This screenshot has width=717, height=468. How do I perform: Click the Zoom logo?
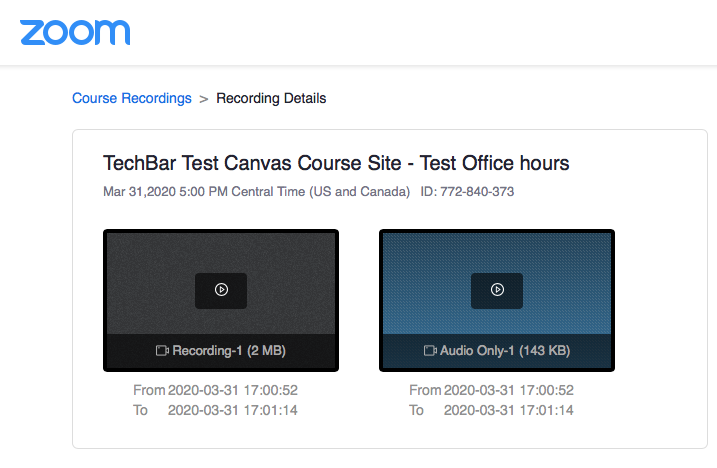pyautogui.click(x=75, y=32)
